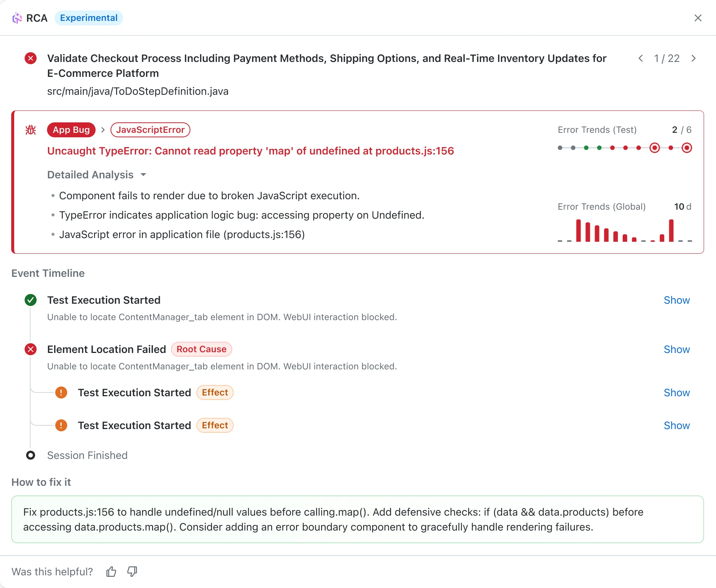Screen dimensions: 716x588
Task: Show details of the last Effect event
Action: 676,425
